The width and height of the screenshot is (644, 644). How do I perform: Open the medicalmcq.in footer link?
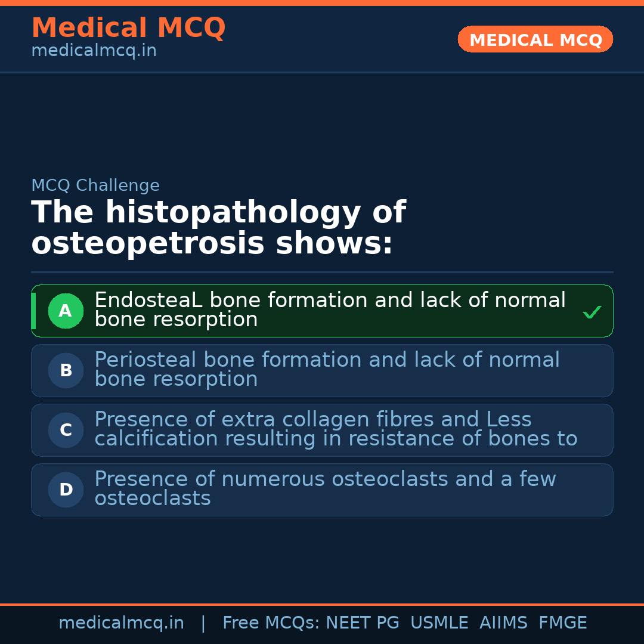[121, 623]
